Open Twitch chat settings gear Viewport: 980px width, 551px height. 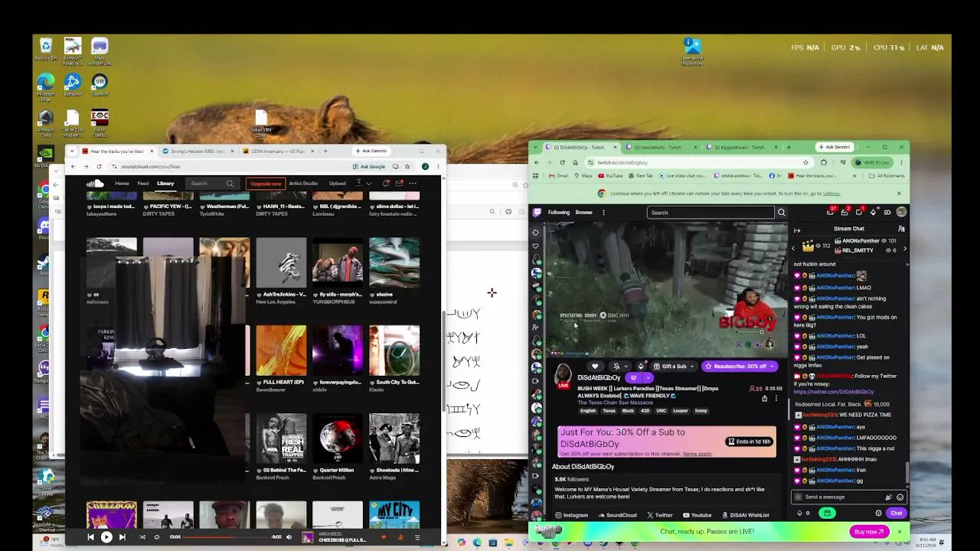[x=878, y=513]
